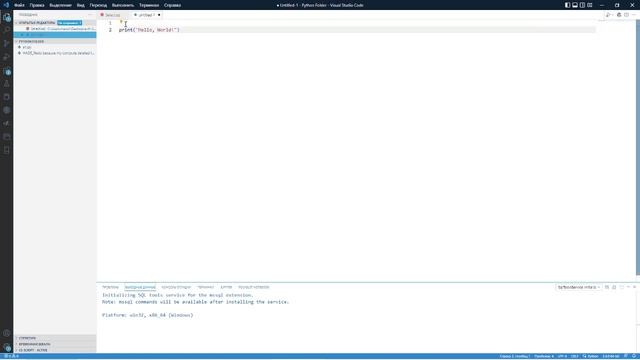Switch to the Selection editor tab

point(113,15)
